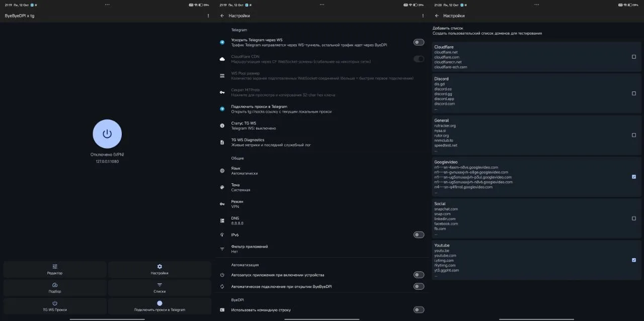Click youtu.be domain entry

coord(442,251)
